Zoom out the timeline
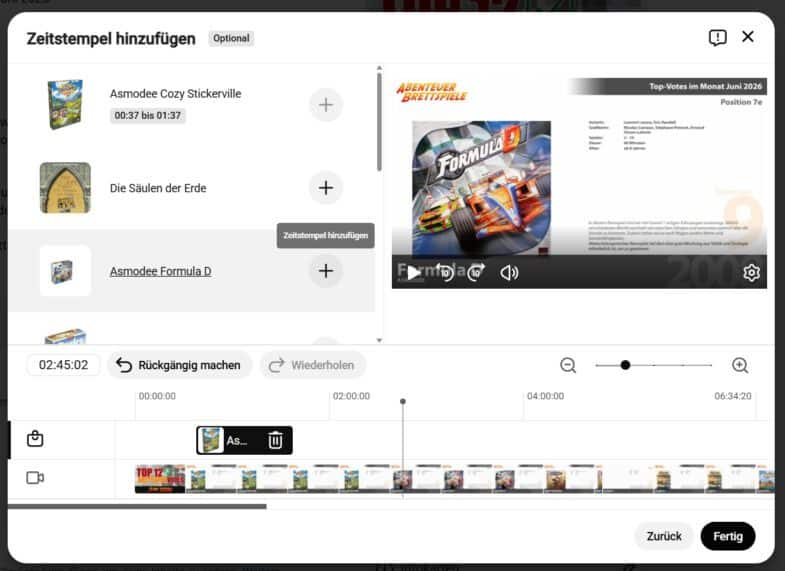This screenshot has height=571, width=785. click(x=568, y=365)
